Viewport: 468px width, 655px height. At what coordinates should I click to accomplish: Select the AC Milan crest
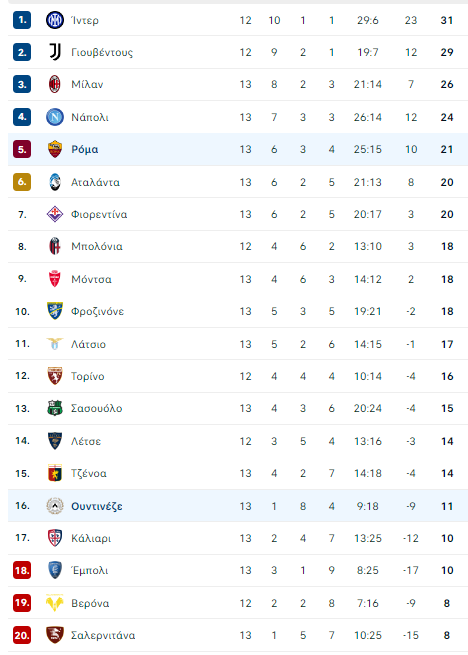[x=55, y=84]
